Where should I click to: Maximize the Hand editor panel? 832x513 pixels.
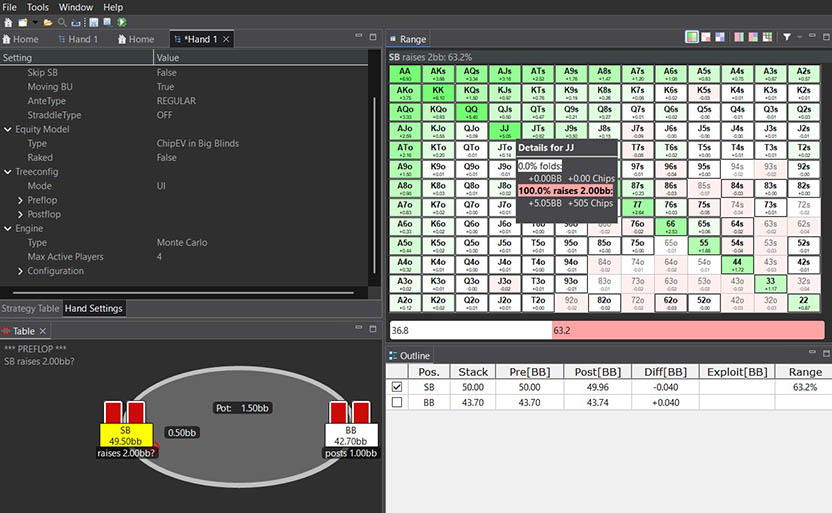373,37
